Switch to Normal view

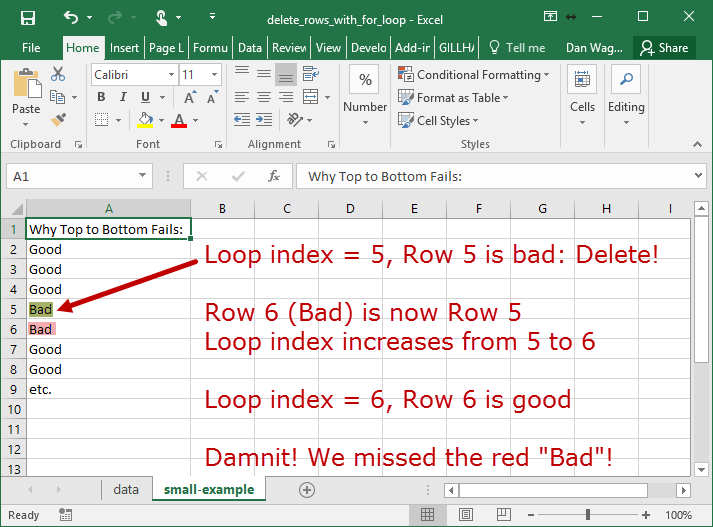point(427,515)
